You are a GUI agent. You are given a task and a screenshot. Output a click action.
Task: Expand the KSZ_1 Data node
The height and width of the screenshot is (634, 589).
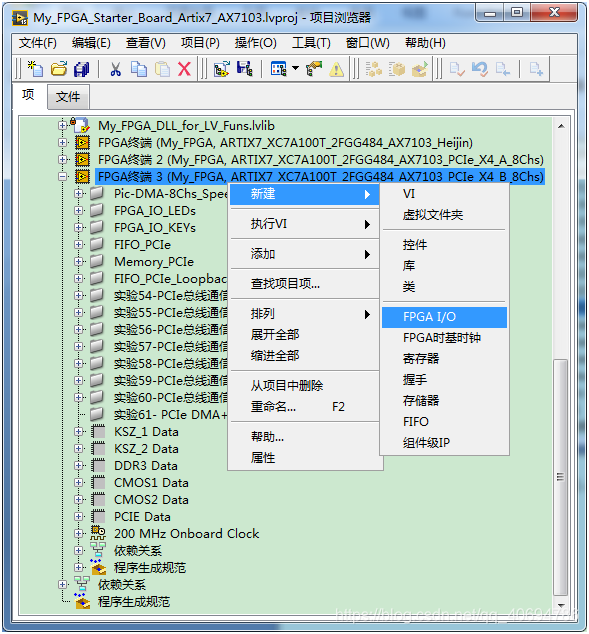tap(78, 431)
